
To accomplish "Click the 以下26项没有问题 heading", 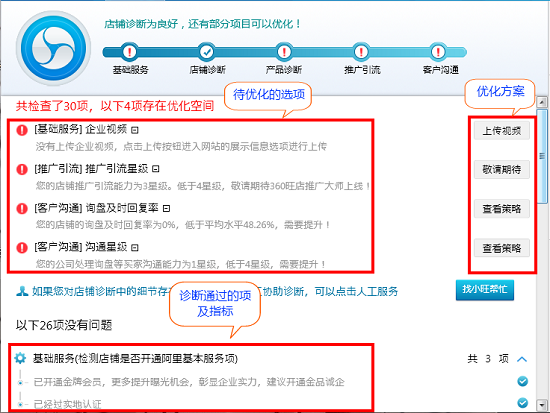I will [63, 325].
